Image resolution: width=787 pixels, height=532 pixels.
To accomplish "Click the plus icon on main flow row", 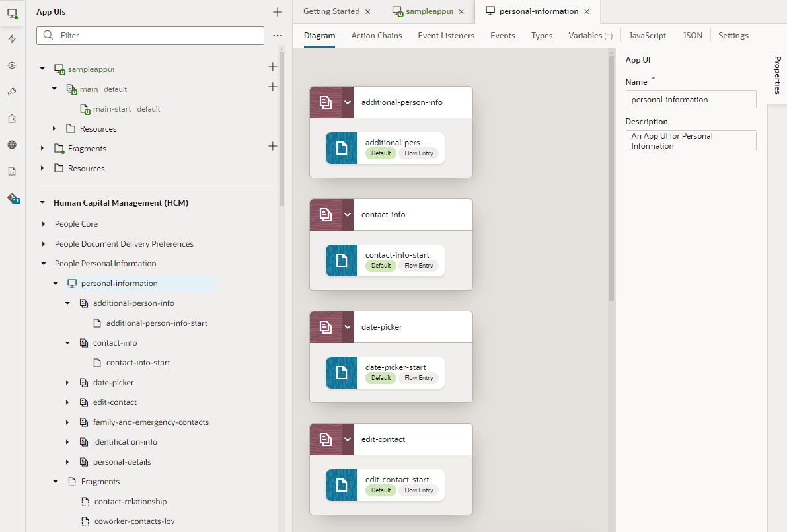I will pyautogui.click(x=272, y=87).
